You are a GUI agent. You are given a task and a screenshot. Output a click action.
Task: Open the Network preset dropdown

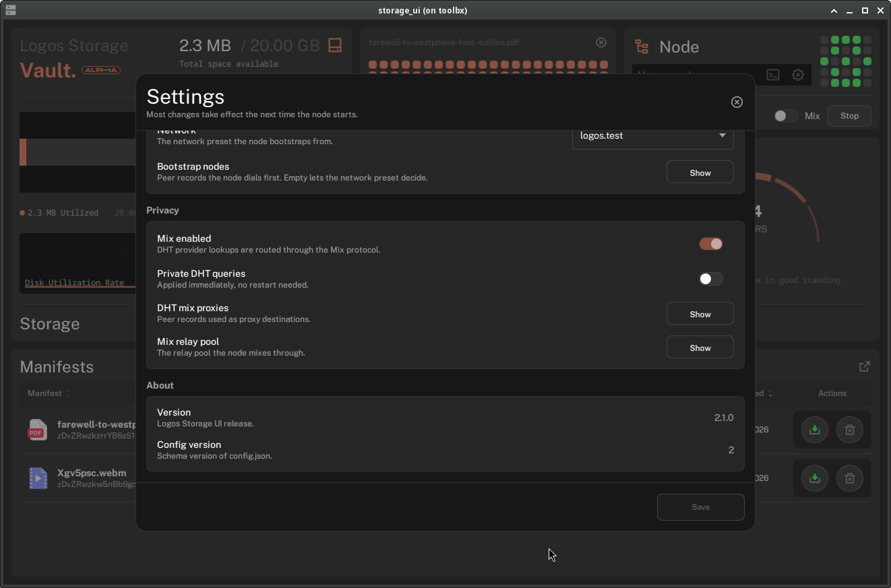pyautogui.click(x=652, y=135)
